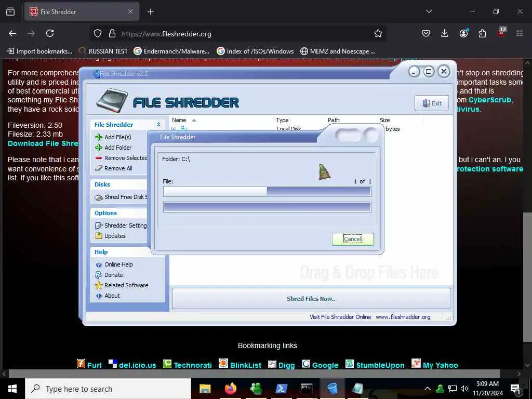Open the Firefox account icon
The width and height of the screenshot is (532, 399).
(463, 33)
